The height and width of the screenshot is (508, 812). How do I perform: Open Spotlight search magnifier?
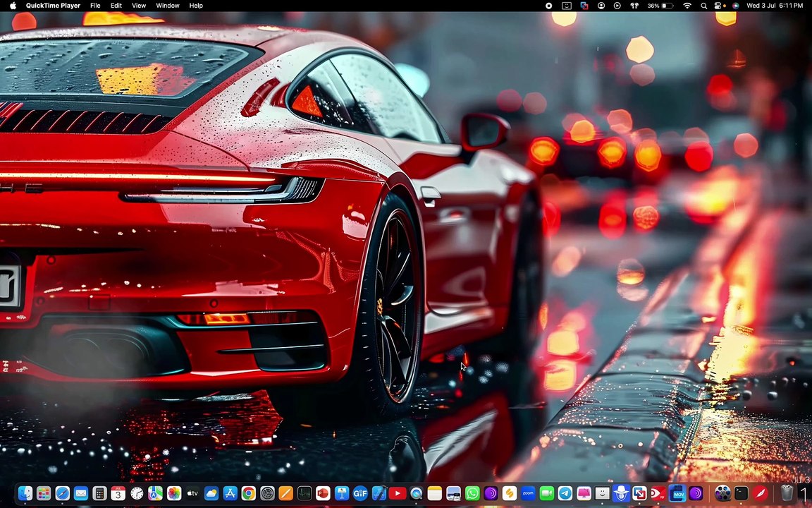(x=703, y=6)
